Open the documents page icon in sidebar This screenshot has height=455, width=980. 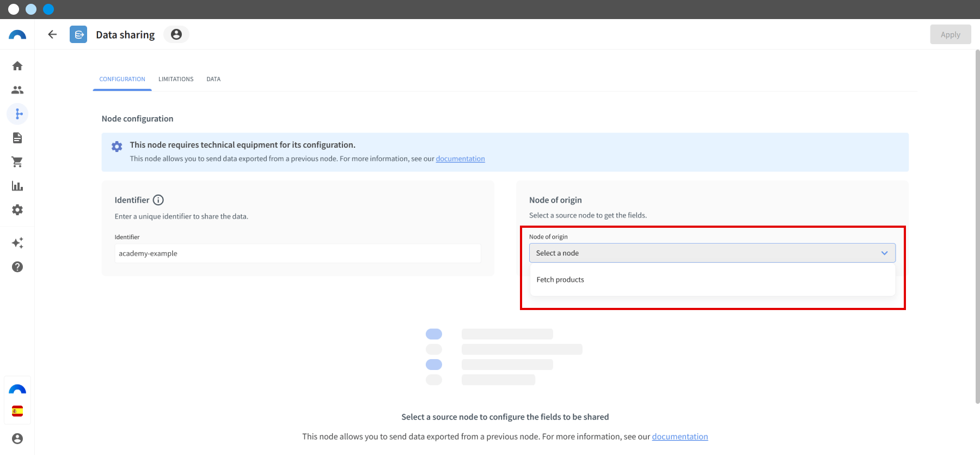(x=17, y=138)
